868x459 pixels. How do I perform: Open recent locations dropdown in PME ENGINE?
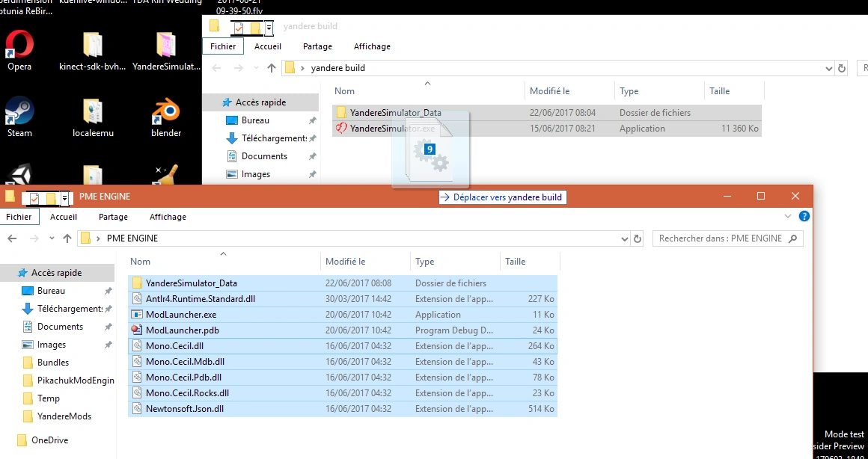point(52,238)
